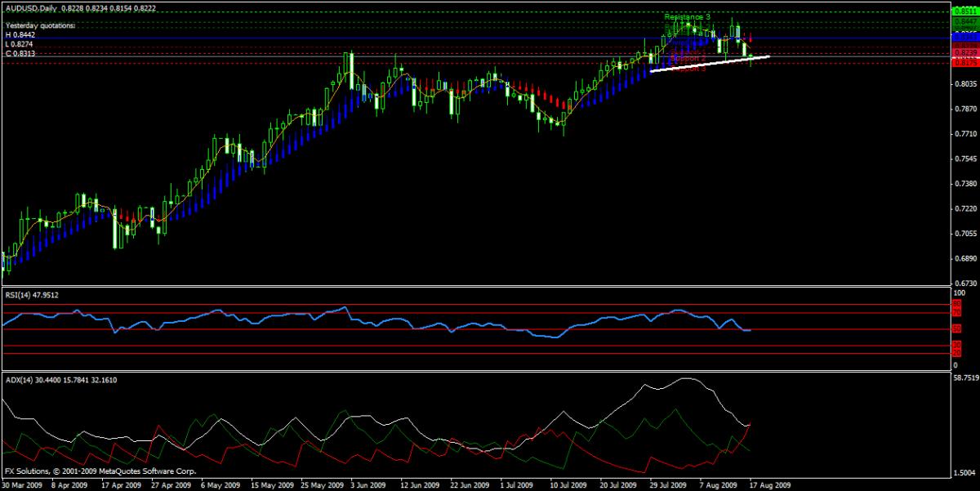Click the red 0.8239 price tag
This screenshot has width=980, height=491.
point(964,51)
